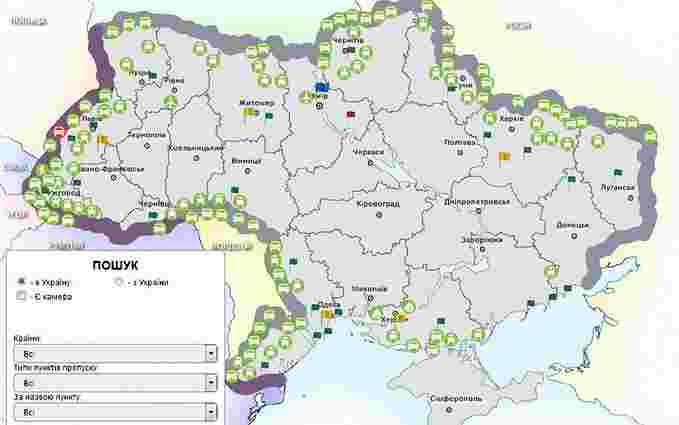Click the blue icon at Kyiv
The height and width of the screenshot is (425, 679).
(x=322, y=88)
